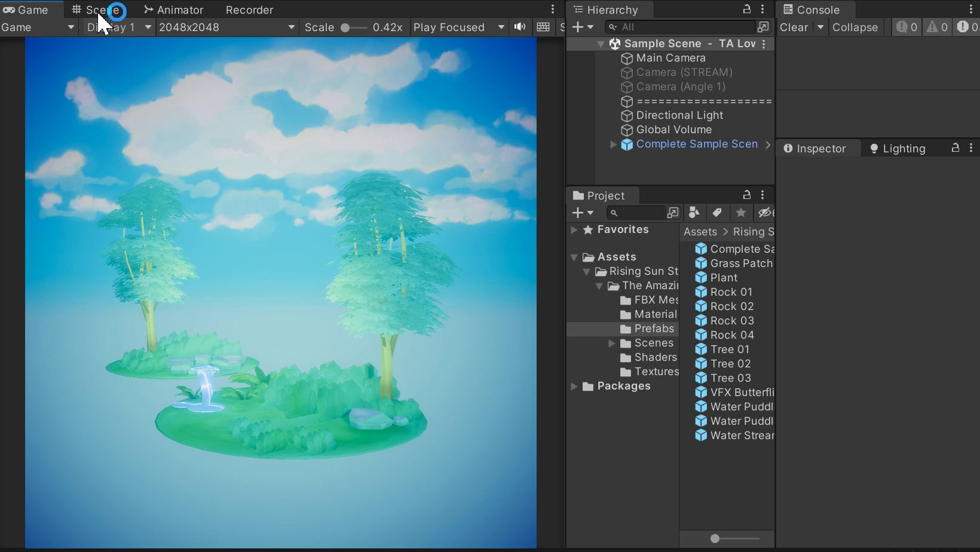
Task: Click Search by Type icon in Project
Action: pos(694,213)
